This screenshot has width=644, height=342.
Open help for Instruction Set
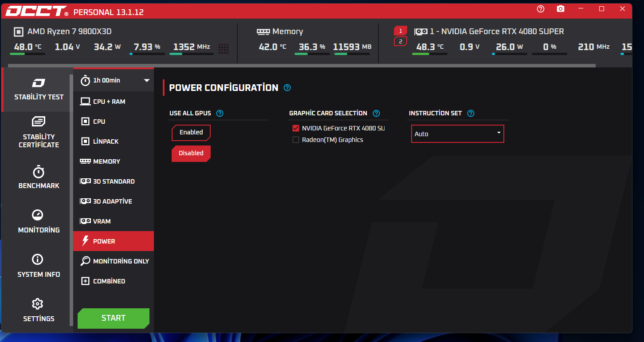point(471,113)
